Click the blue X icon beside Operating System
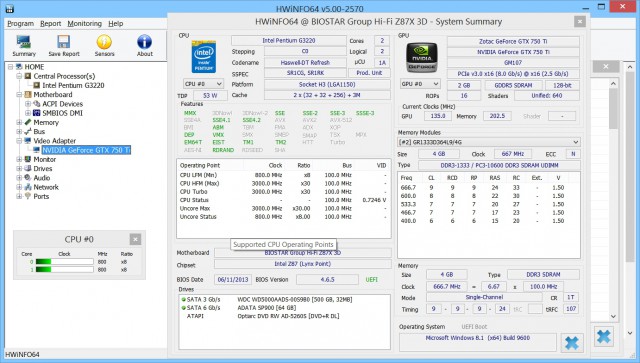Viewport: 640px width, 363px height. 572,342
